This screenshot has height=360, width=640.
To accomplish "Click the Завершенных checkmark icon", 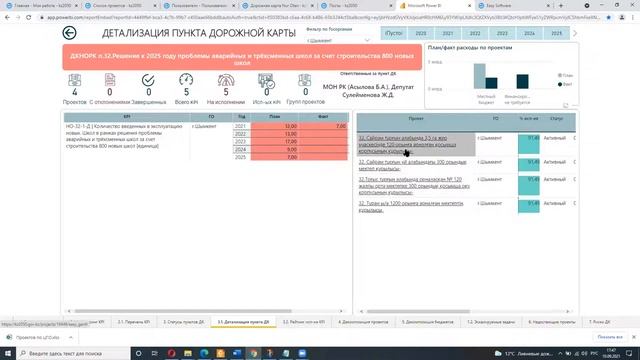I will pyautogui.click(x=148, y=80).
